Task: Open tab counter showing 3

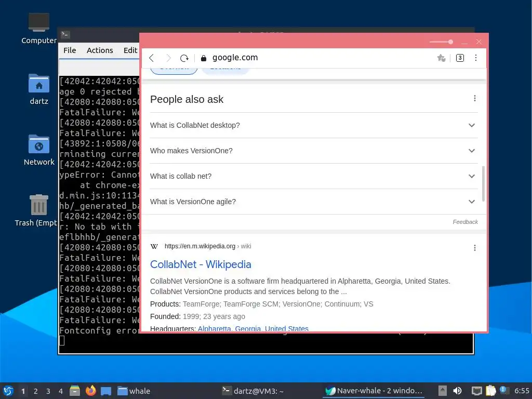Action: pos(460,58)
